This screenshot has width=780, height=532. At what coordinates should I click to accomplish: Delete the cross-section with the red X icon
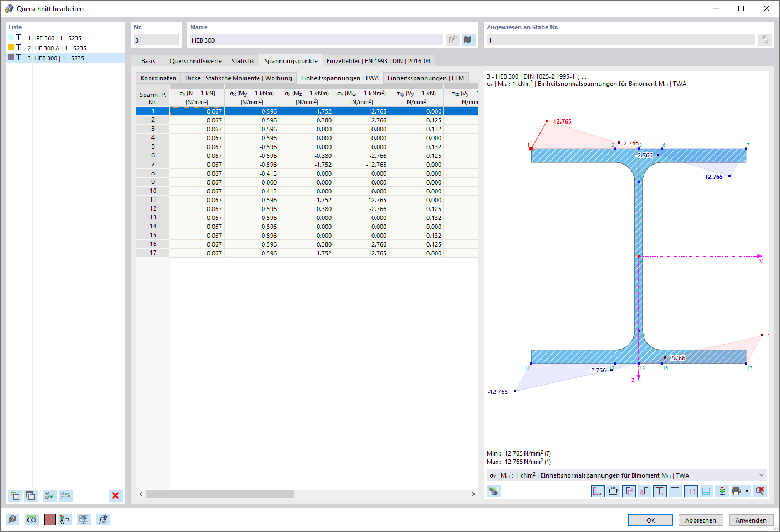click(x=115, y=495)
